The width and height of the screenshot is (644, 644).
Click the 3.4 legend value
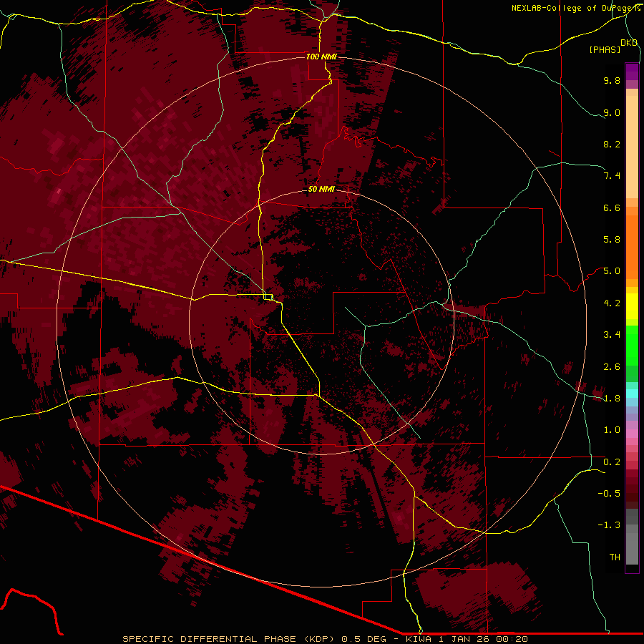612,335
